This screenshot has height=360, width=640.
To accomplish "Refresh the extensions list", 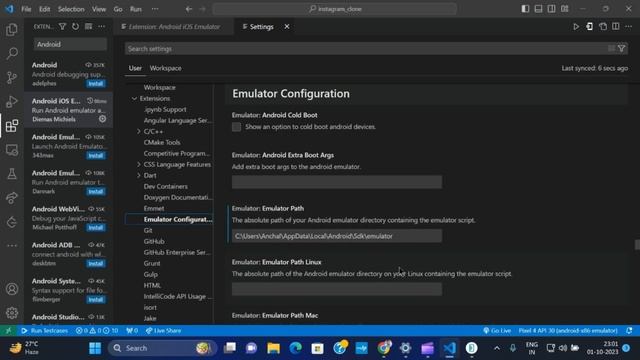I will (76, 27).
